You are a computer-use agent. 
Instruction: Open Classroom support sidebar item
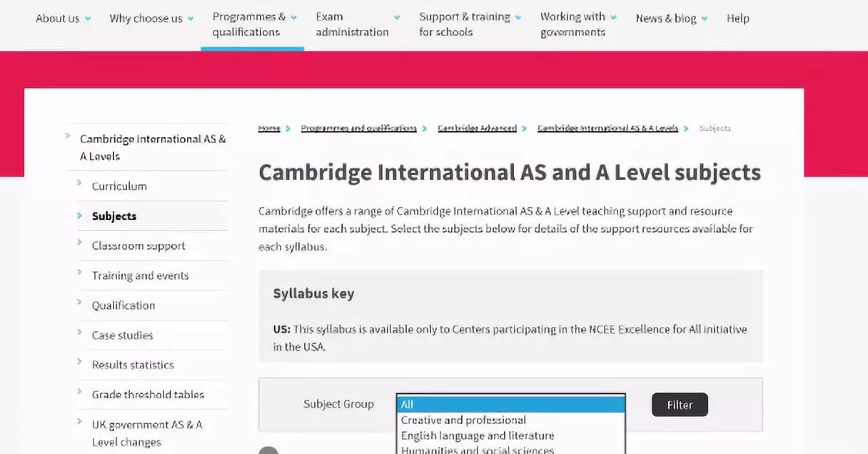[138, 246]
